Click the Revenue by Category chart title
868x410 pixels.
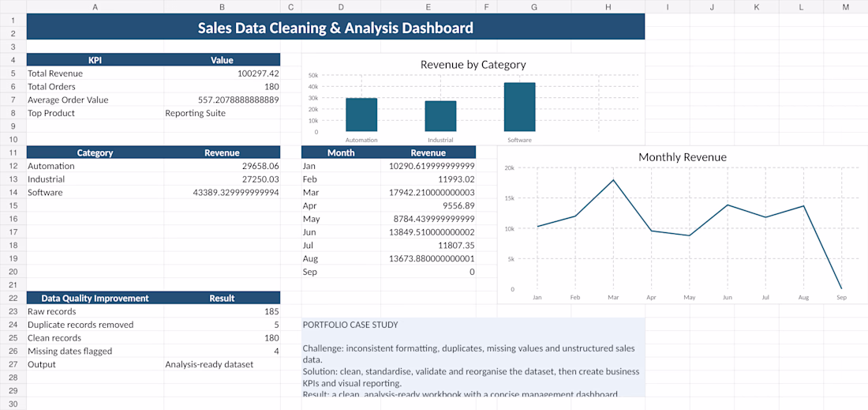pos(473,65)
